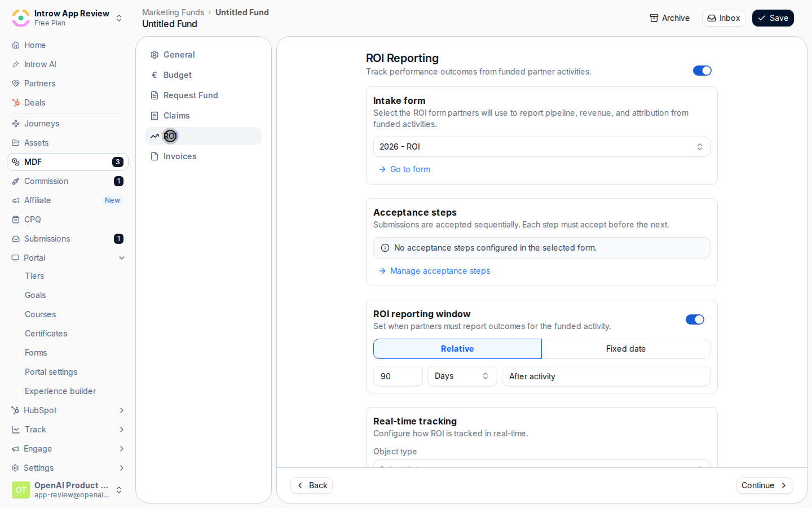Click the Claims receipt icon

pos(155,116)
